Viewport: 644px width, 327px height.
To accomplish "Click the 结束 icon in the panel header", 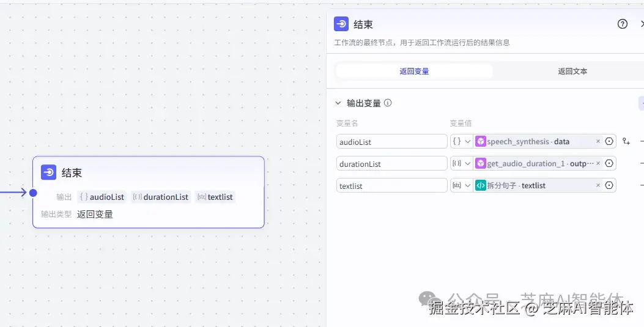I will 341,24.
